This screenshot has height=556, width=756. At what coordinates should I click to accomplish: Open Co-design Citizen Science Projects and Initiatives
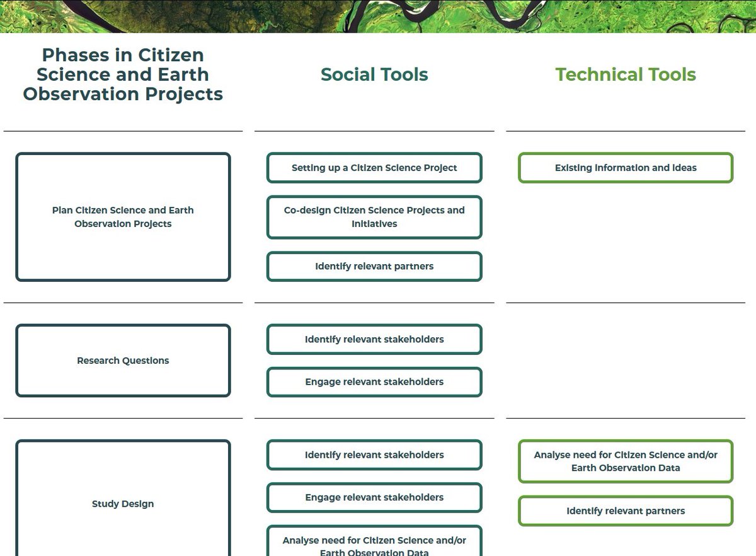[374, 217]
